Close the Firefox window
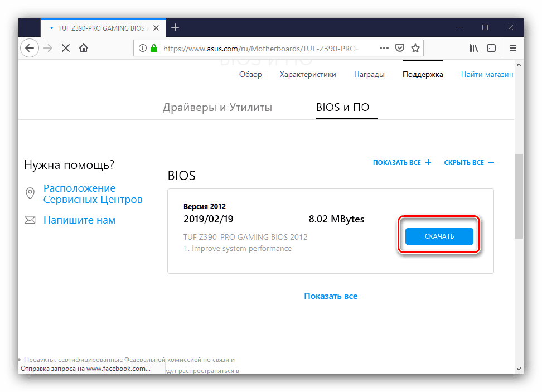 pos(511,27)
